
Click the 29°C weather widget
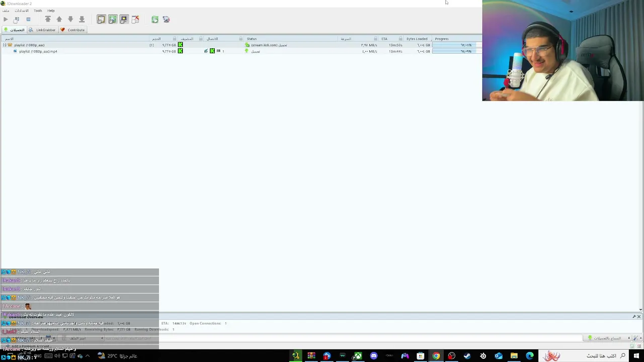[x=118, y=356]
